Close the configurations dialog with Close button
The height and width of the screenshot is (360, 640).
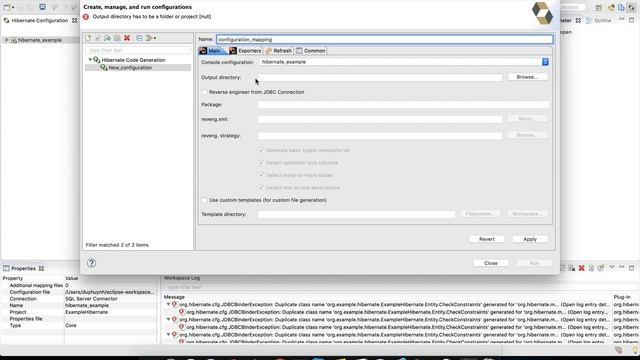[491, 263]
